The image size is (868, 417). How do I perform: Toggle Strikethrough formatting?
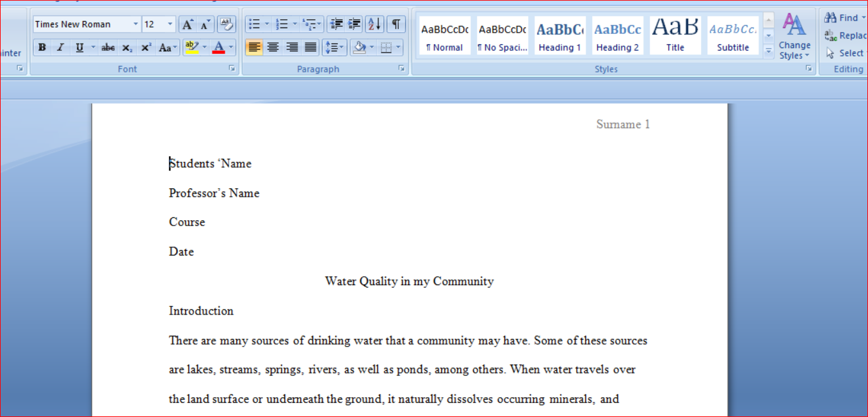(x=108, y=47)
